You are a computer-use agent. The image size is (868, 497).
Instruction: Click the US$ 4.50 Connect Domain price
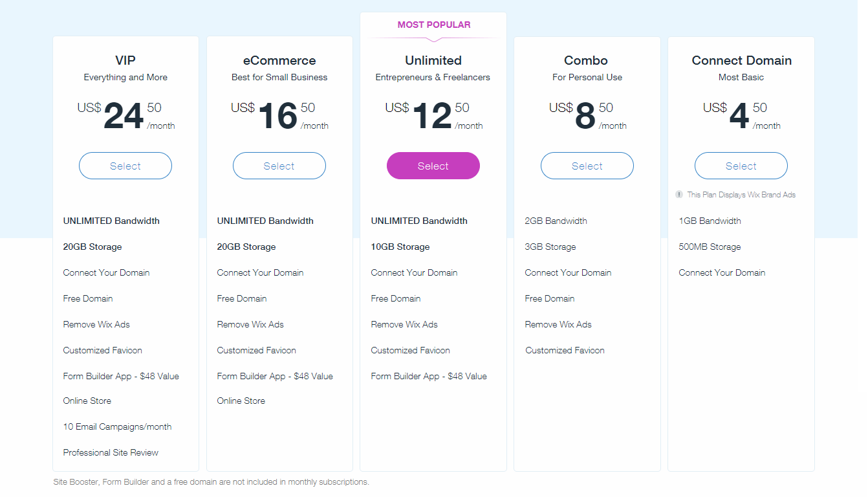pyautogui.click(x=742, y=115)
